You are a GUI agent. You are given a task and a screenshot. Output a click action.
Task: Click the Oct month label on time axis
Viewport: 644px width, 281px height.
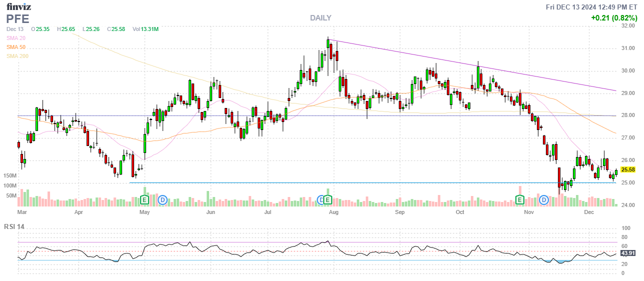(x=460, y=212)
